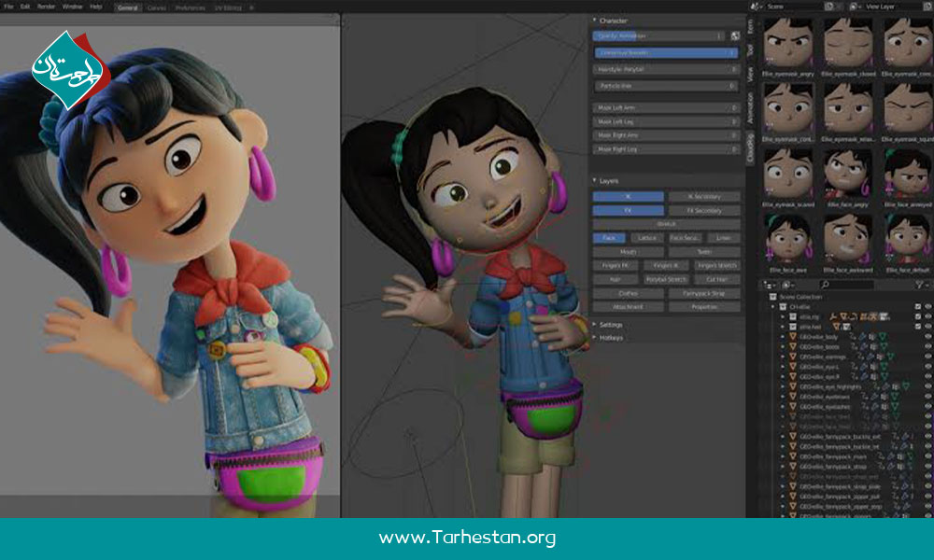Click the Mouth layer button
The image size is (934, 560).
(628, 252)
